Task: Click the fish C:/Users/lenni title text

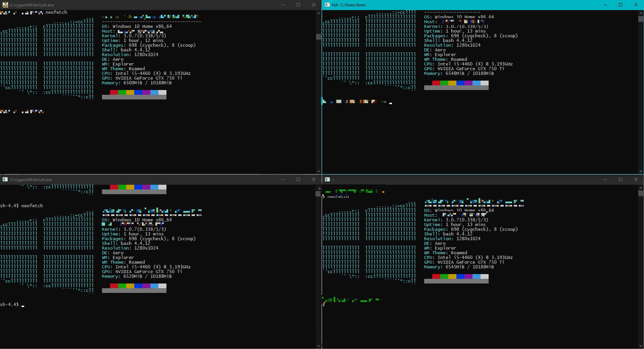Action: coord(348,5)
